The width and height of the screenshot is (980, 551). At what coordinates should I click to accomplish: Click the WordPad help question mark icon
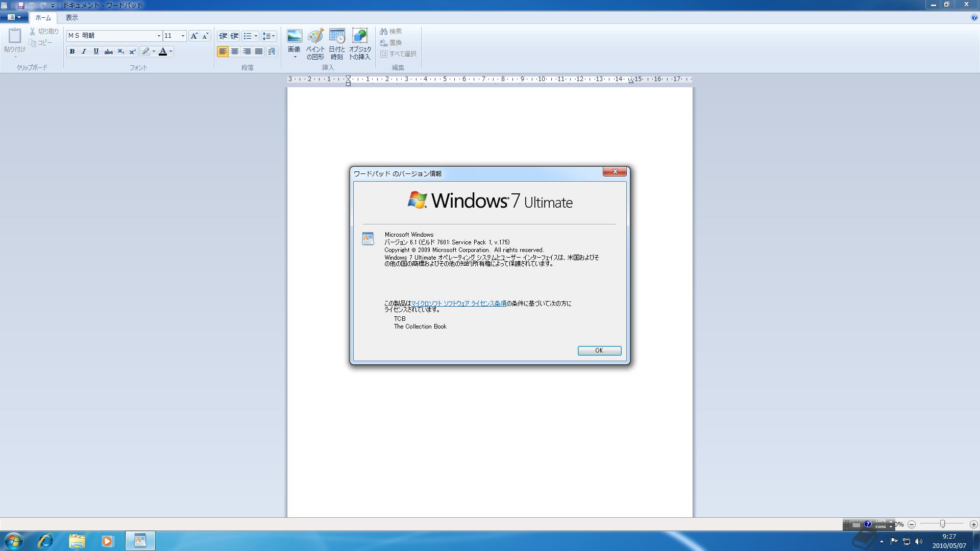point(974,17)
